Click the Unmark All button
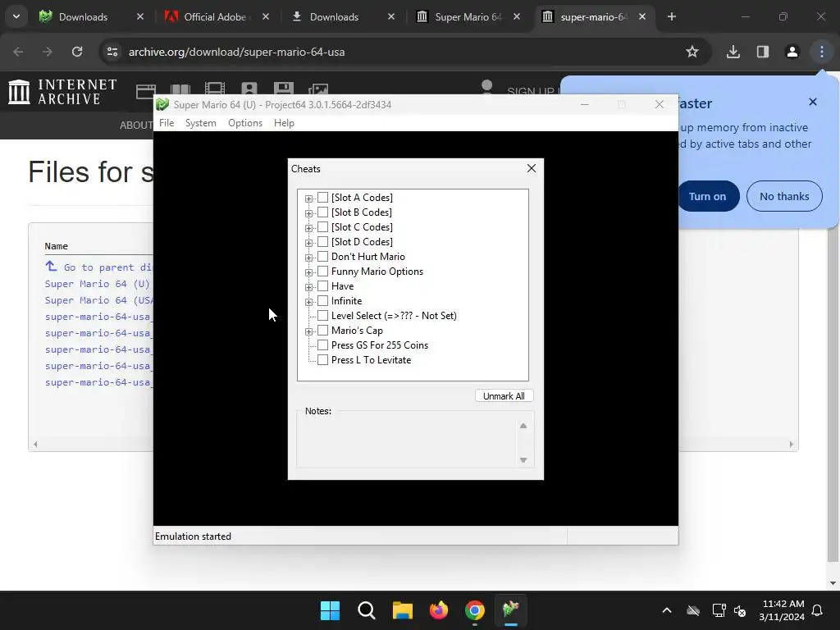Screen dimensions: 840x630 [504, 396]
